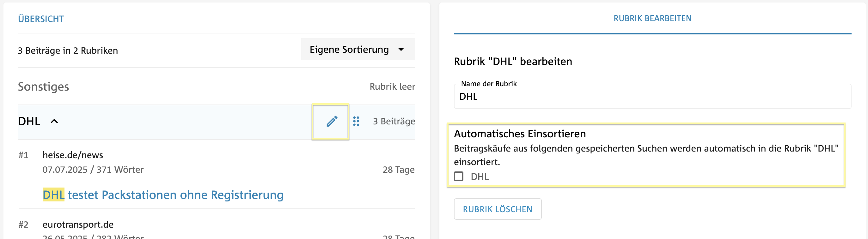Open the Übersicht tab
Screen dimensions: 868x239
[x=41, y=19]
